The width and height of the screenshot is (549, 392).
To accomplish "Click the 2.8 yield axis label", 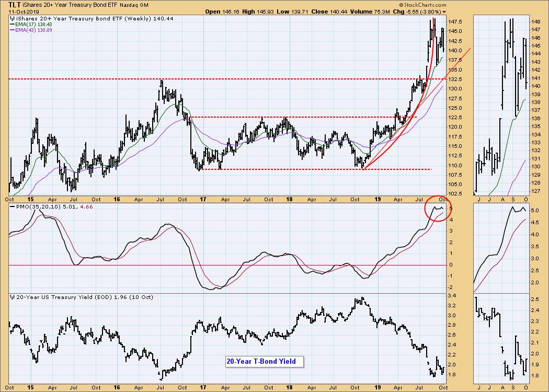I will pyautogui.click(x=452, y=325).
